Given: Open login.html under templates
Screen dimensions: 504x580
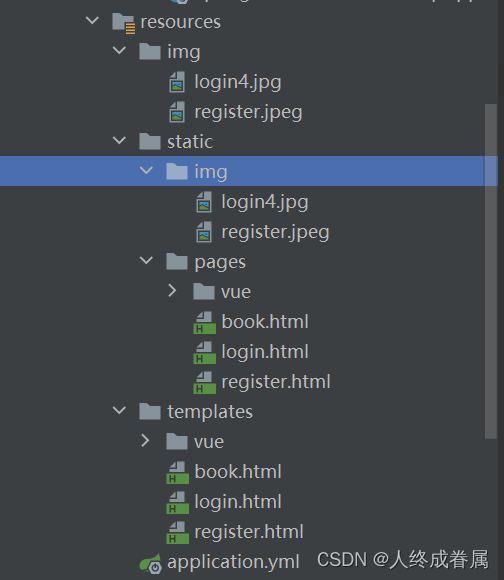Looking at the screenshot, I should coord(238,502).
